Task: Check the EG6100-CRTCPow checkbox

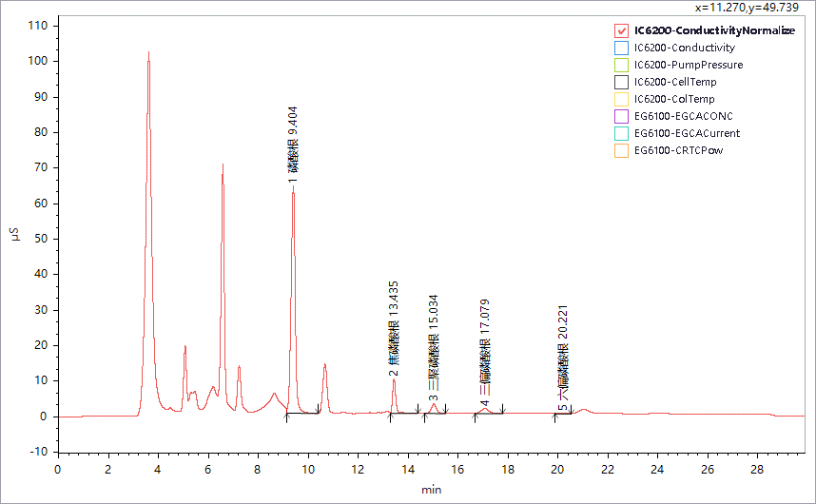Action: pos(622,150)
